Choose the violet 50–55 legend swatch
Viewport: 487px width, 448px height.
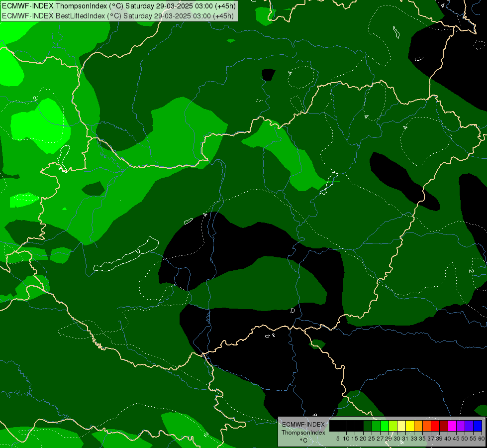point(469,426)
